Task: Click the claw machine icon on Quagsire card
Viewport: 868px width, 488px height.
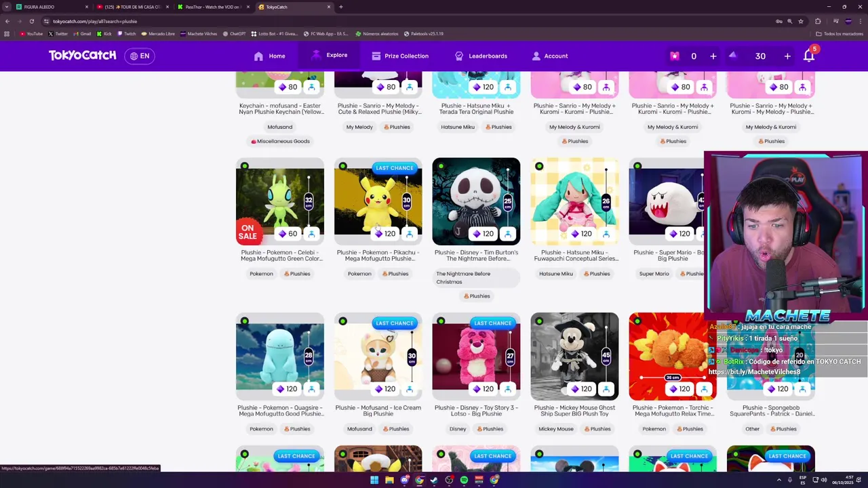Action: [311, 389]
